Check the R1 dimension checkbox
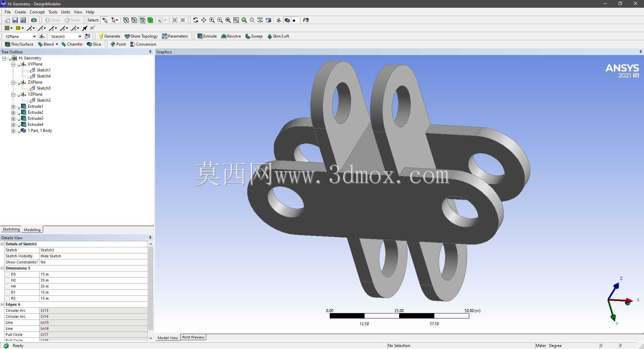 coord(8,292)
